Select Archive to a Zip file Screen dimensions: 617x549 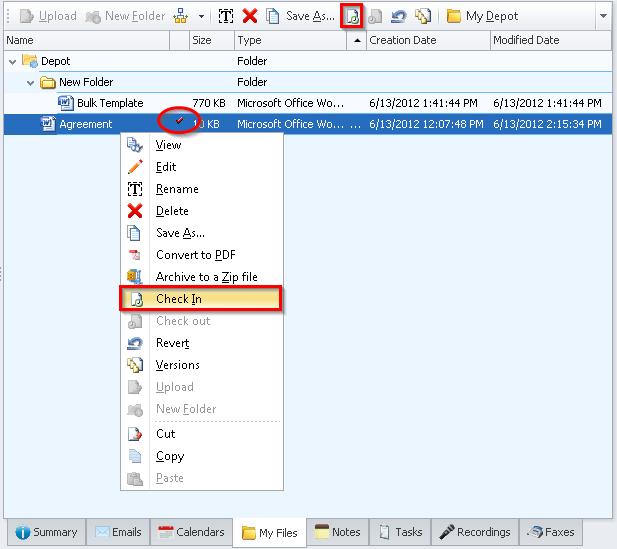pyautogui.click(x=206, y=277)
